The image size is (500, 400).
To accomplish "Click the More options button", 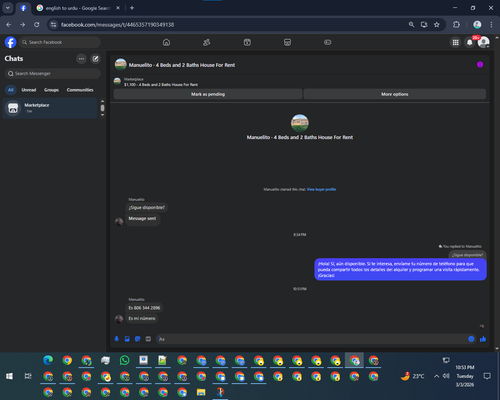I will [395, 94].
